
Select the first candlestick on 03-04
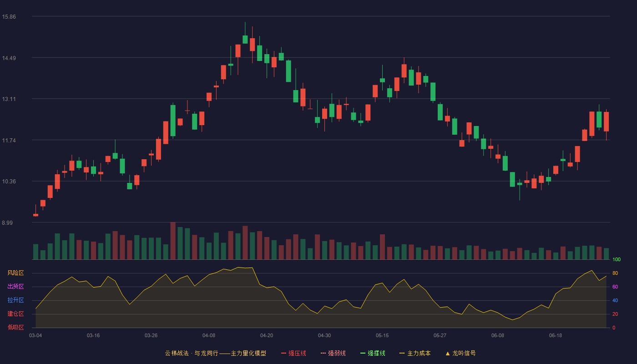[x=35, y=215]
